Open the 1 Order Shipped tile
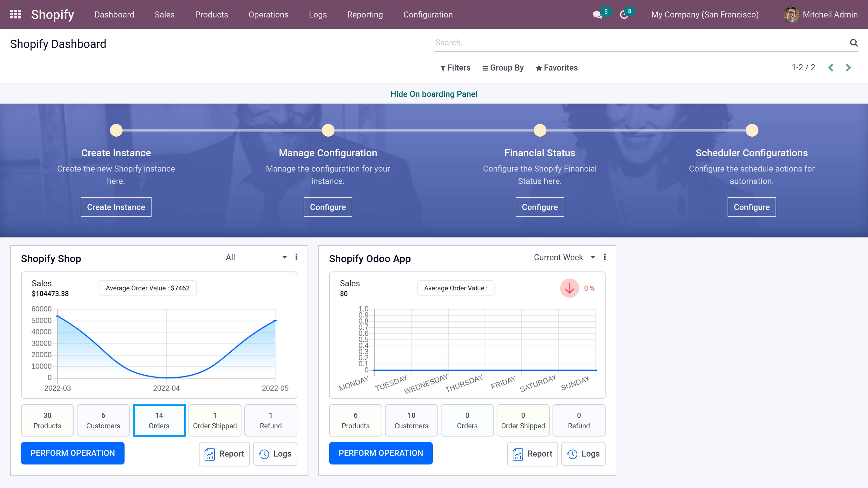This screenshot has height=488, width=868. [x=215, y=420]
